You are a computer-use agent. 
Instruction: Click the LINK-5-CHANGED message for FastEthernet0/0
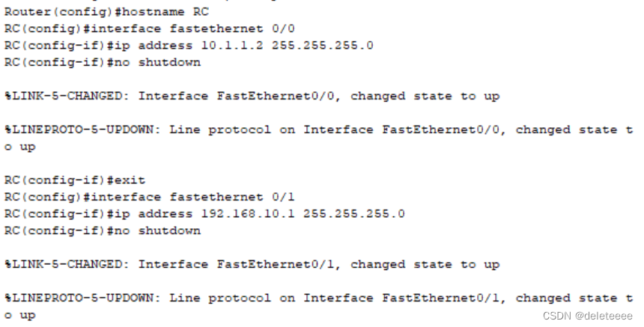252,96
